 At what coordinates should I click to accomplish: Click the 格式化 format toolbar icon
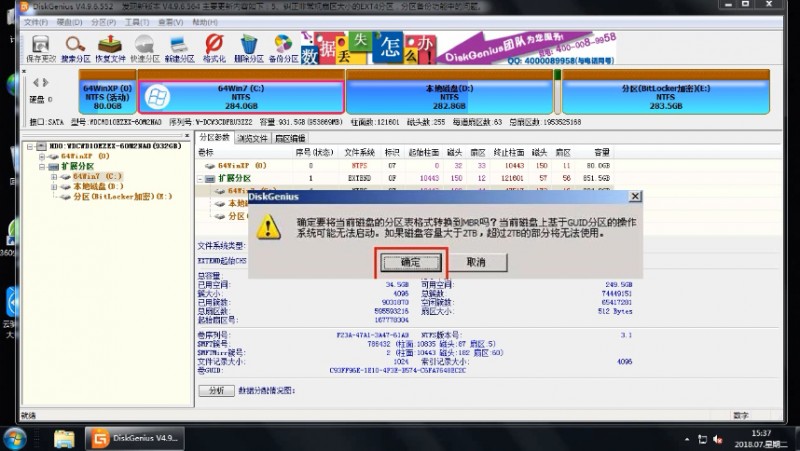click(x=214, y=49)
